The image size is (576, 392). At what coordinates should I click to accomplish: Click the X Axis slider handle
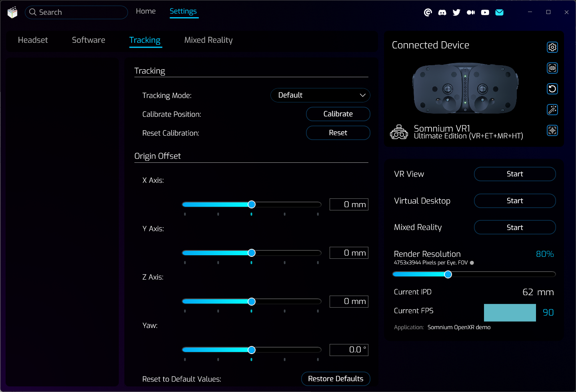coord(252,204)
